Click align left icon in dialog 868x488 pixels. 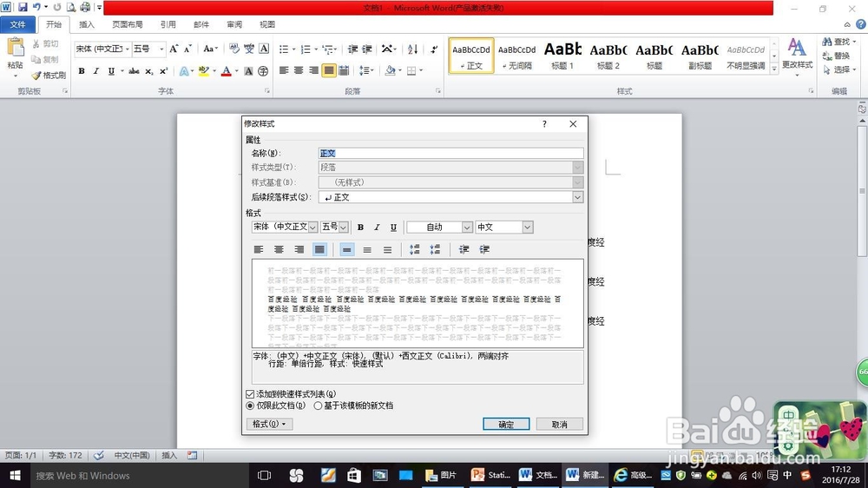(x=259, y=250)
